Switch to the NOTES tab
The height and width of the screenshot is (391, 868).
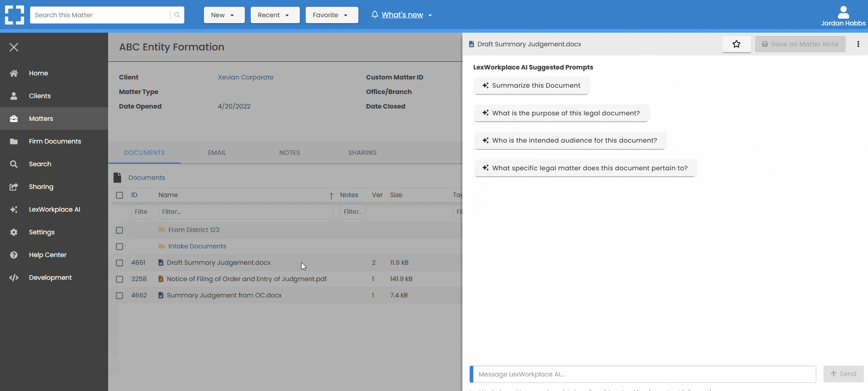[290, 153]
